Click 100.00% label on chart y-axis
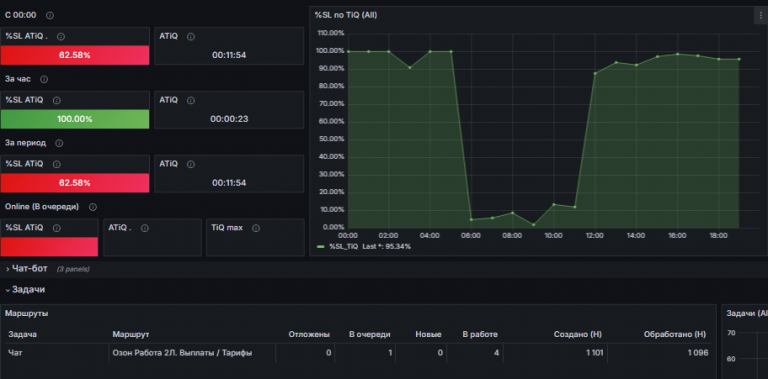 coord(331,51)
